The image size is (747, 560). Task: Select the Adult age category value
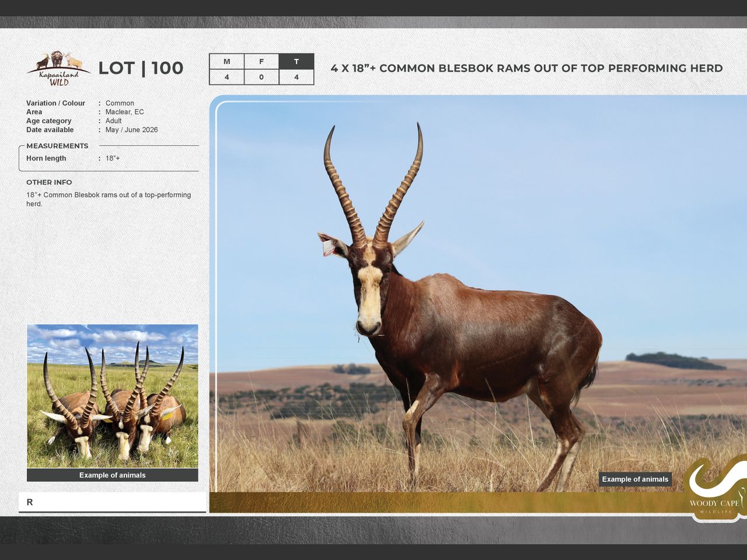tap(113, 121)
